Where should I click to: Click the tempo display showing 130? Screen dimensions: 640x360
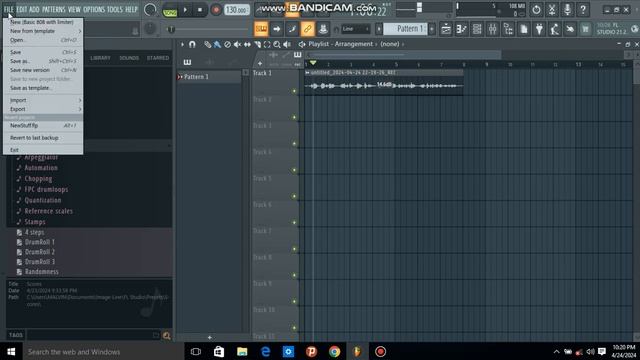pos(237,9)
